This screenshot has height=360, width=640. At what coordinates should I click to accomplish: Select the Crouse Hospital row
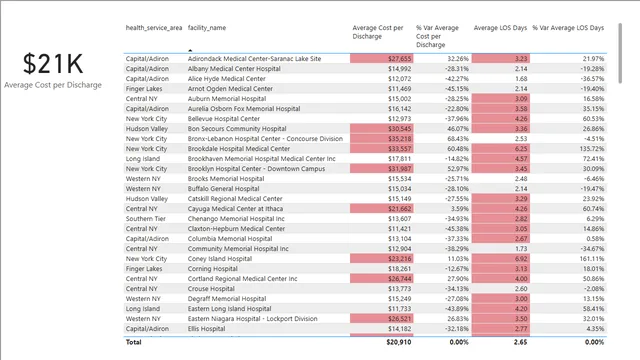[365, 289]
